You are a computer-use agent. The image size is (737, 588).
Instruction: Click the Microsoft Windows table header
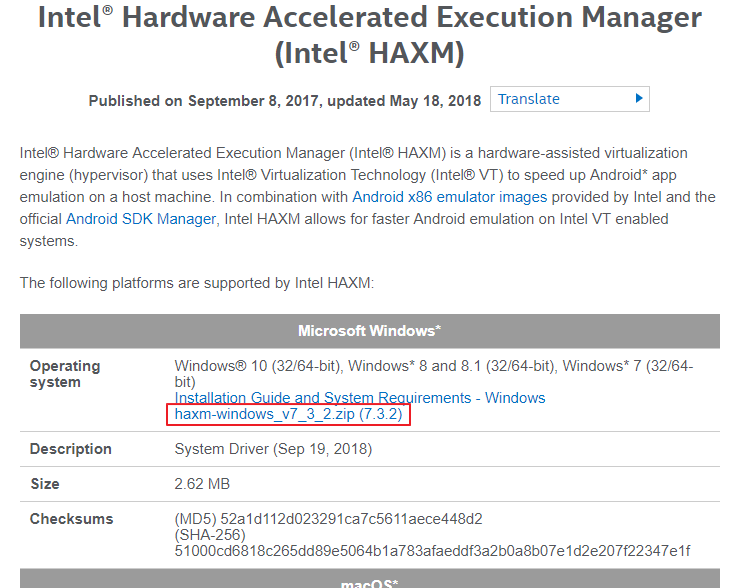[x=369, y=330]
